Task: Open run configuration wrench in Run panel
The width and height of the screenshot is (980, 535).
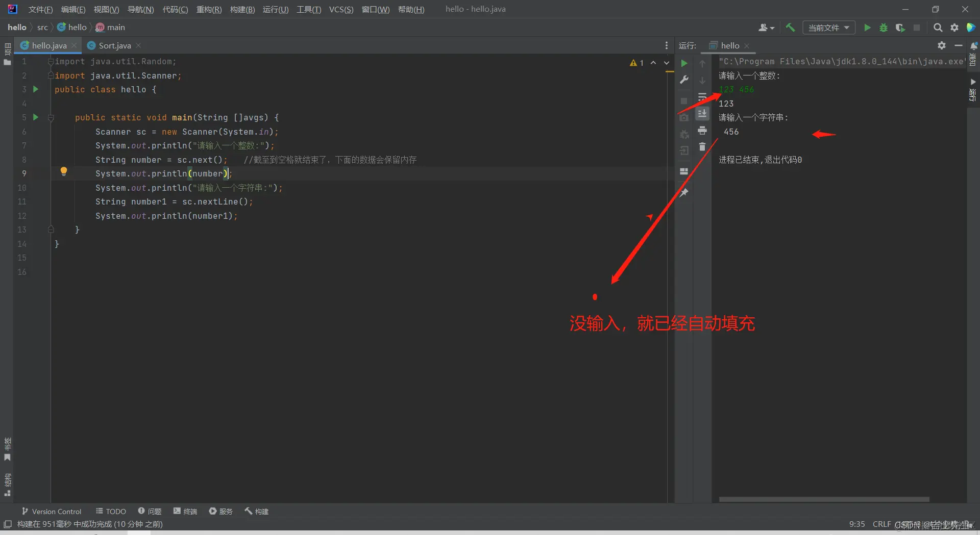Action: point(684,80)
